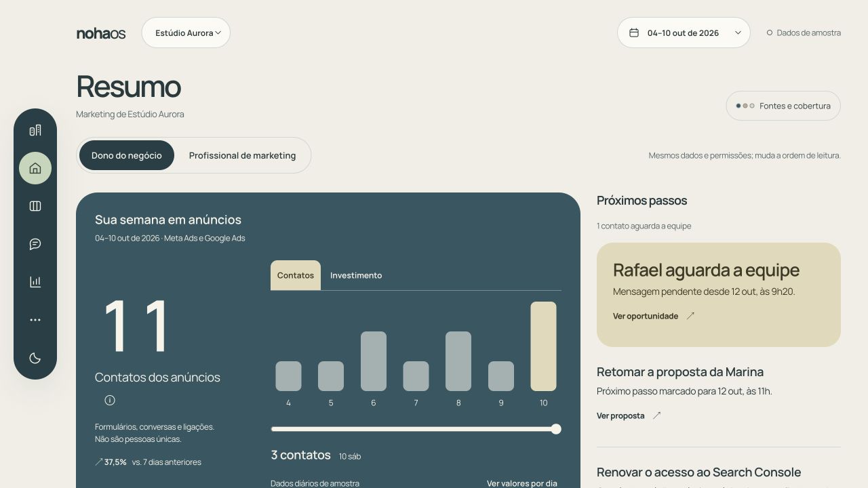Click the three-dots more icon in sidebar
The width and height of the screenshot is (868, 488).
[x=35, y=320]
